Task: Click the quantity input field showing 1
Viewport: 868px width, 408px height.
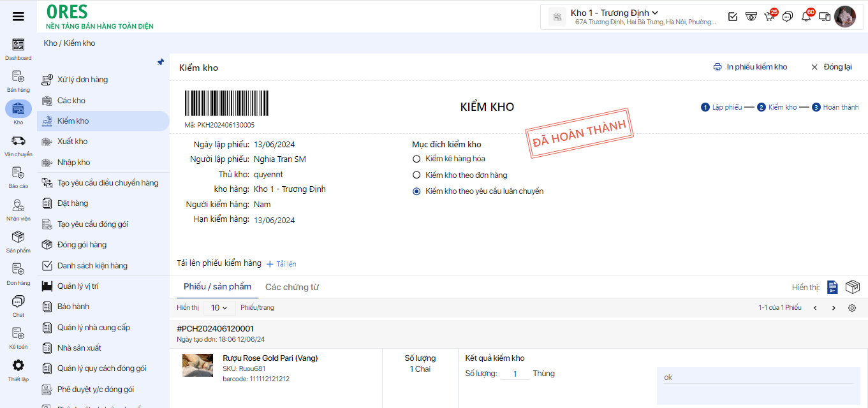Action: [x=515, y=374]
